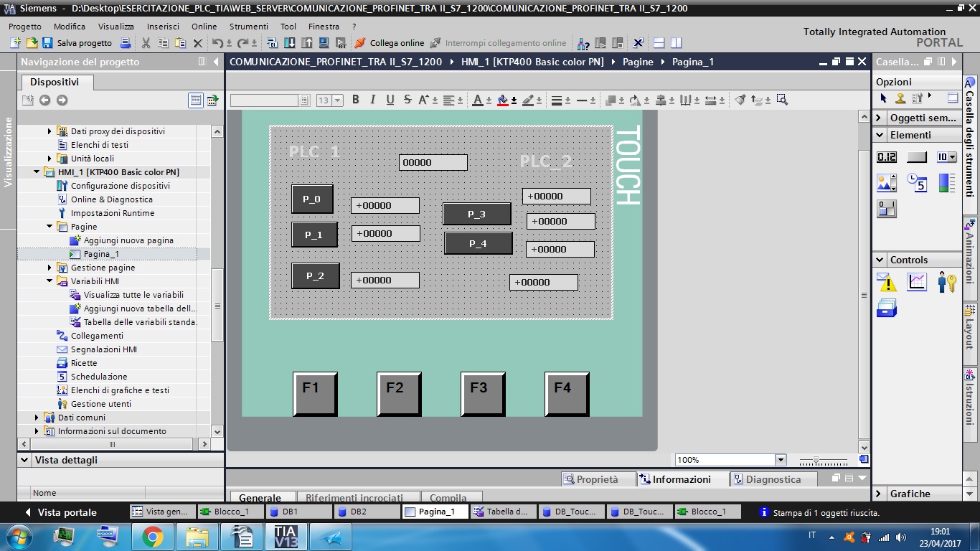Click Vista portale button
The width and height of the screenshot is (980, 551).
60,512
